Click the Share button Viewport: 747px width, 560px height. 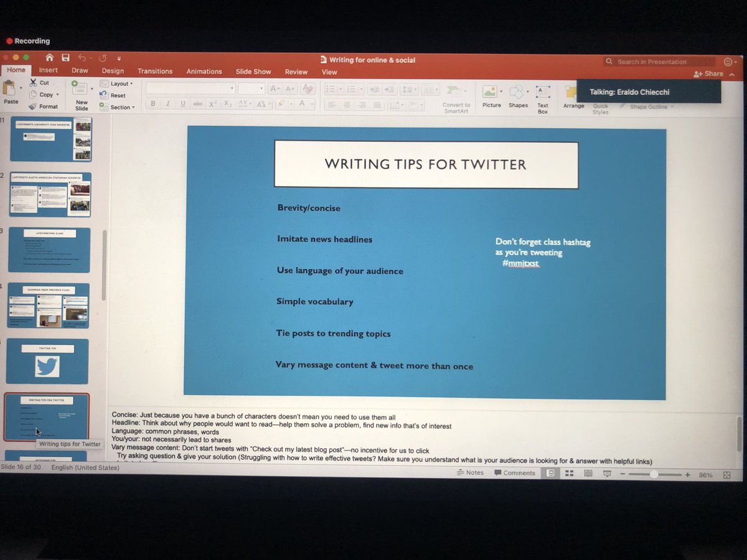(709, 74)
